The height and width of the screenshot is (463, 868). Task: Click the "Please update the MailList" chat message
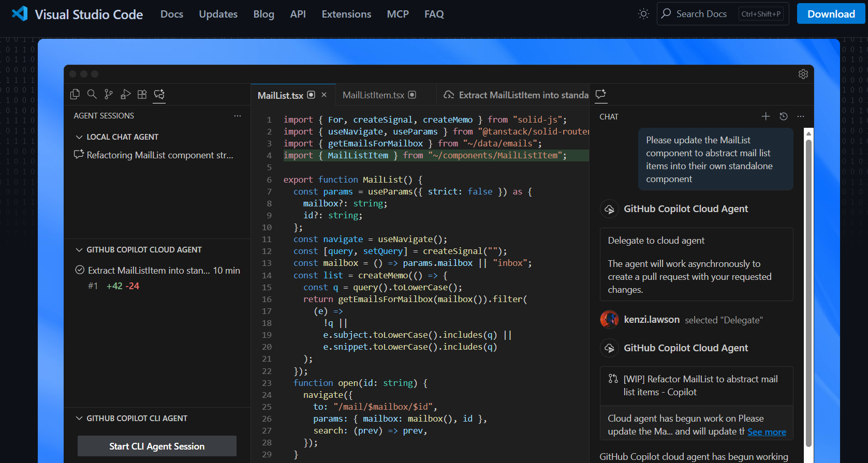pos(716,159)
